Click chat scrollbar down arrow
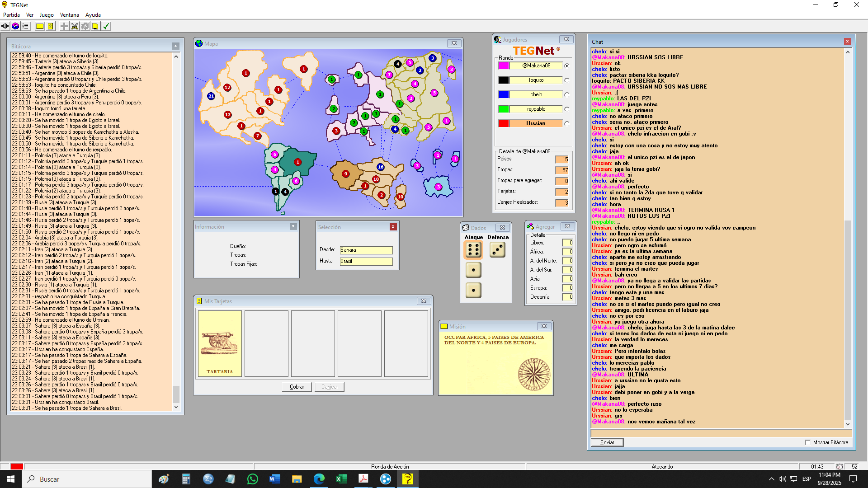The image size is (868, 488). 848,424
